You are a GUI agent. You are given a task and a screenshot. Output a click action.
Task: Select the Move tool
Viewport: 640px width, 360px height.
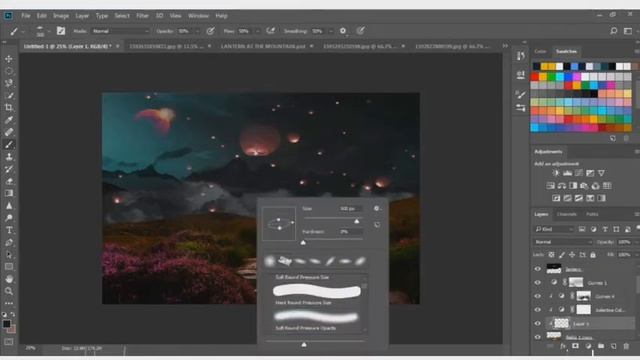[x=9, y=59]
